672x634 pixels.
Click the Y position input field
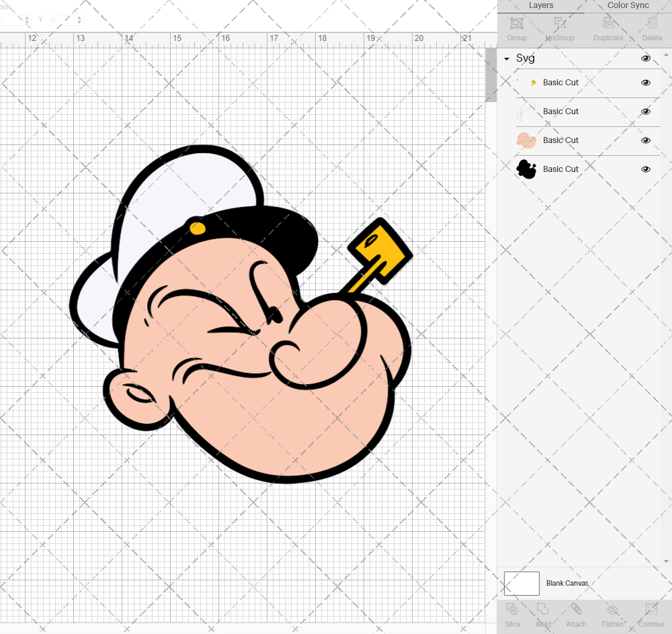tap(60, 19)
